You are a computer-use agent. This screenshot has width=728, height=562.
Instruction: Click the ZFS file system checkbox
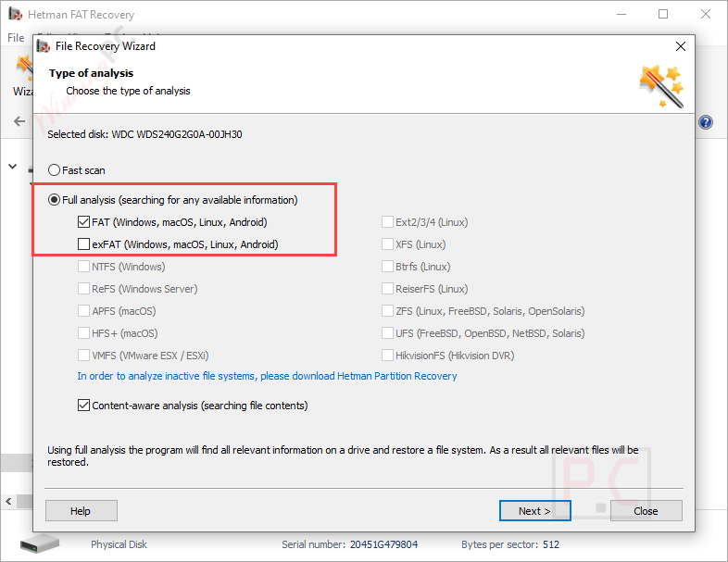point(388,311)
